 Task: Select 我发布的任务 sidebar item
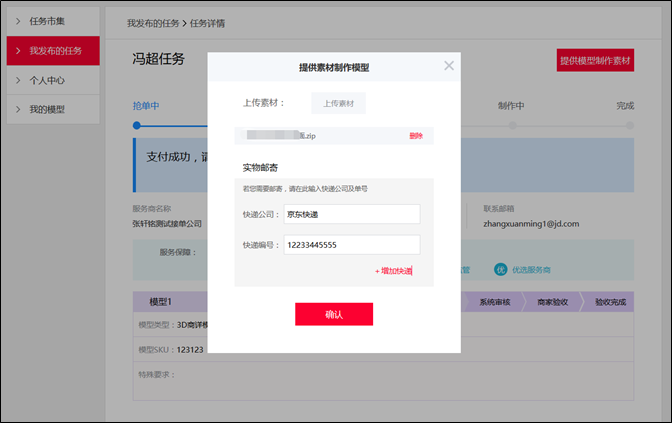coord(56,50)
